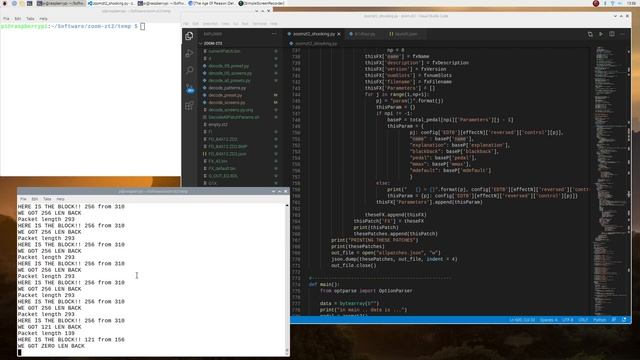Open the web browser globe launcher icon

(14, 3)
